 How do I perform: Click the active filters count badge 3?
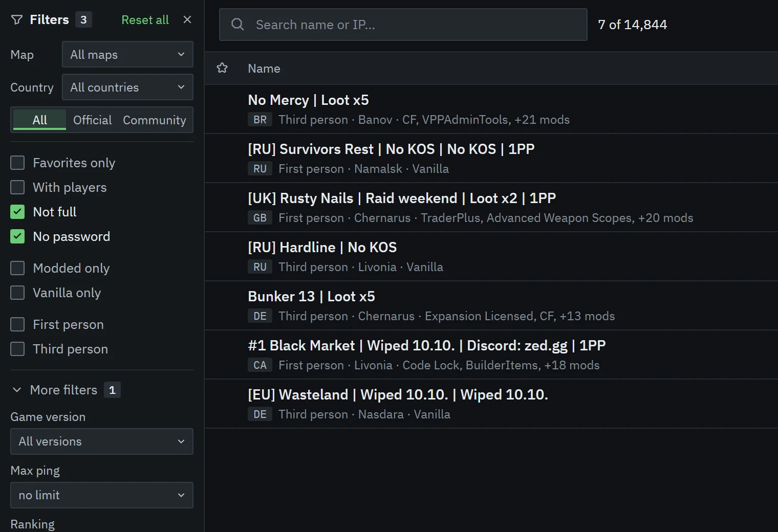83,19
